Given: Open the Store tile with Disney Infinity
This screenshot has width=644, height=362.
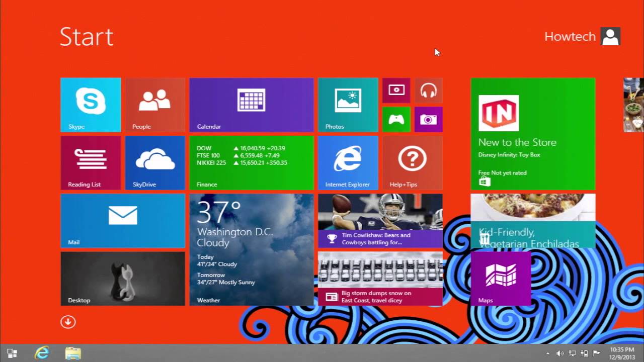Looking at the screenshot, I should pyautogui.click(x=533, y=134).
